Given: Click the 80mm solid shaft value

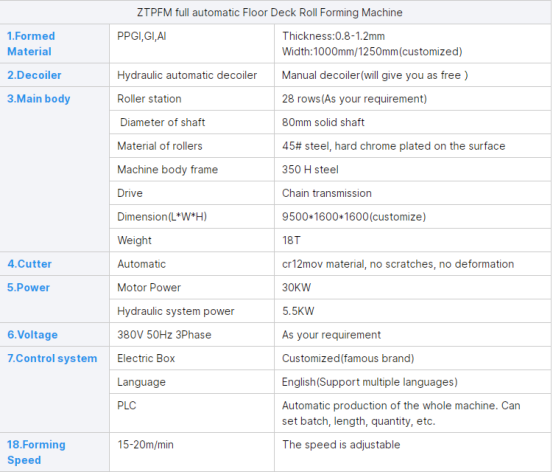Looking at the screenshot, I should [323, 123].
